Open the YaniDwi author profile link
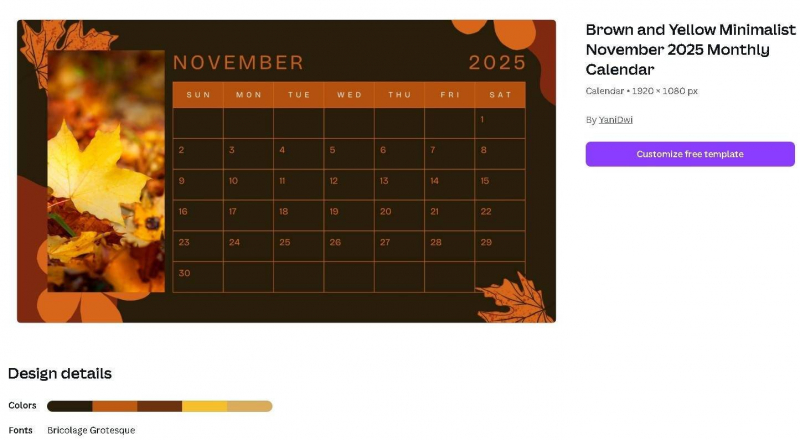This screenshot has width=800, height=440. click(x=616, y=120)
